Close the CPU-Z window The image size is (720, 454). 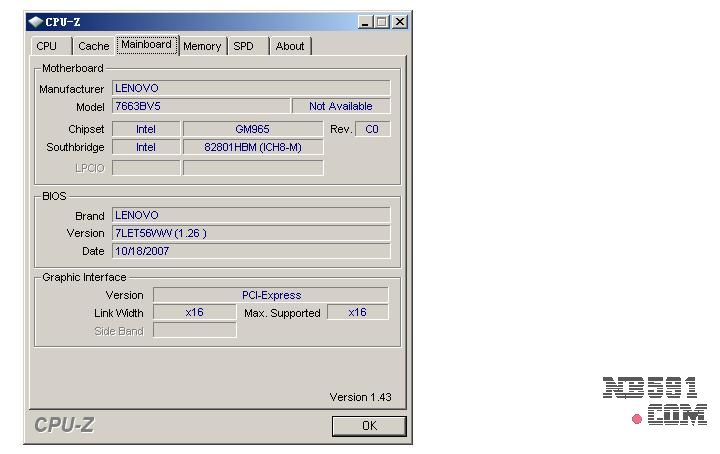click(x=400, y=21)
